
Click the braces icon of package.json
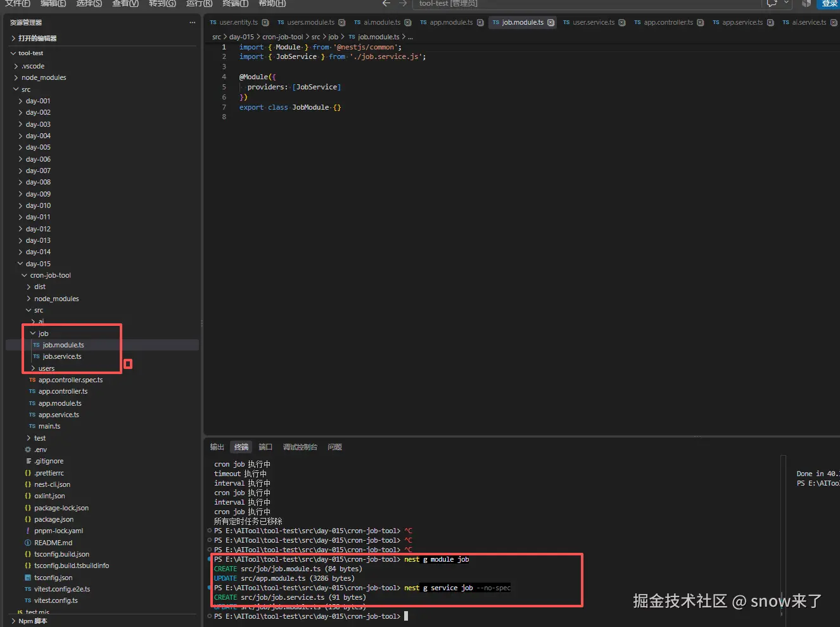pyautogui.click(x=28, y=520)
